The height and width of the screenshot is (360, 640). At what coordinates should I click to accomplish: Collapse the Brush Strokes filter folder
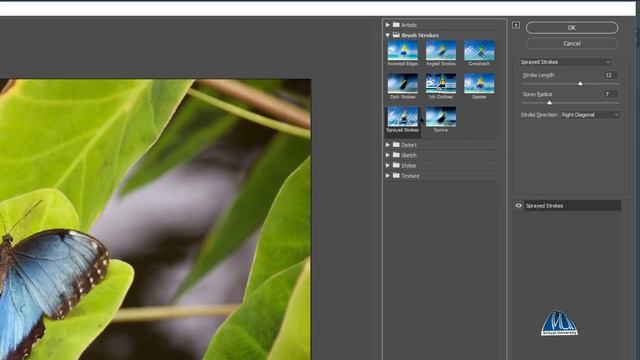[x=388, y=35]
